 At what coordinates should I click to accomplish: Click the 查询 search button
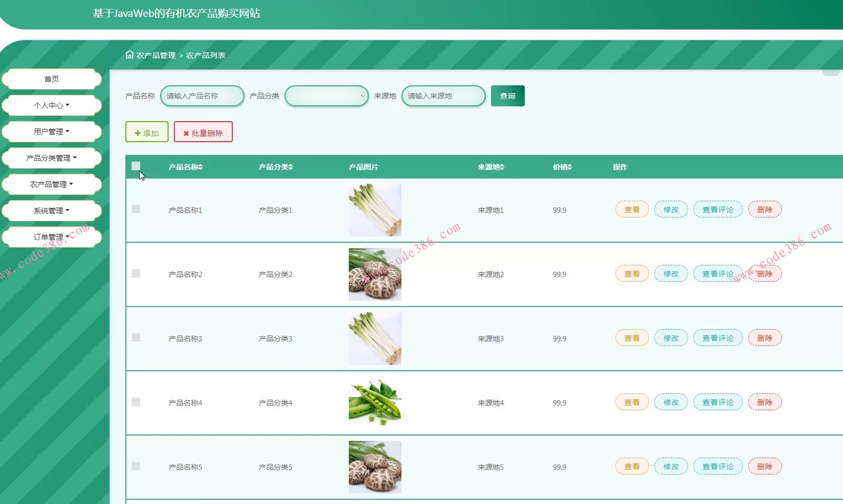coord(507,96)
